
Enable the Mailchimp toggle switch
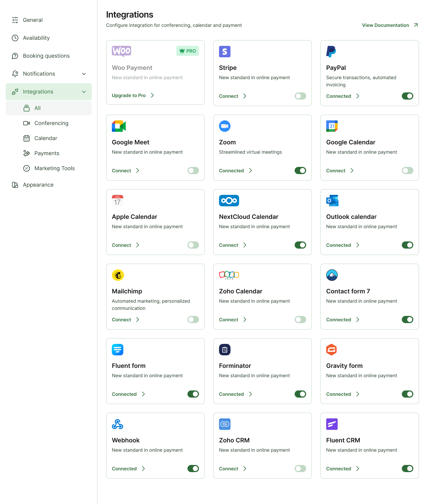pos(193,320)
